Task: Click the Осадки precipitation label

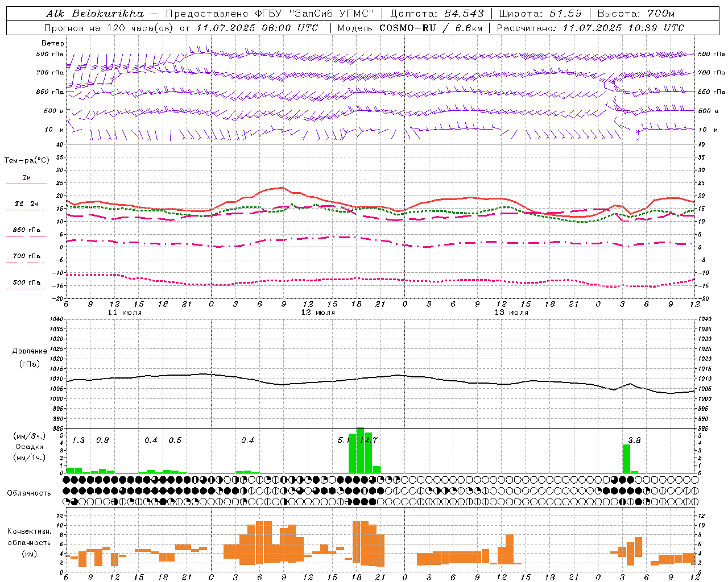Action: [29, 447]
